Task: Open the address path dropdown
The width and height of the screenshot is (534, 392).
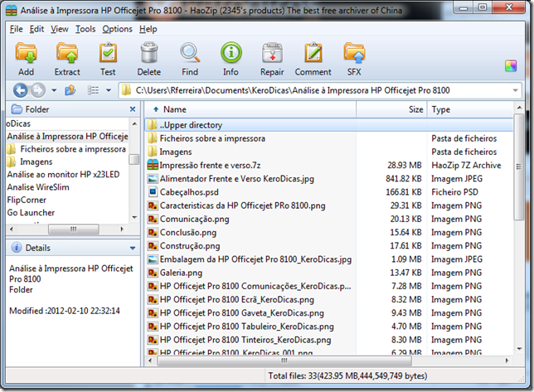Action: click(x=515, y=90)
